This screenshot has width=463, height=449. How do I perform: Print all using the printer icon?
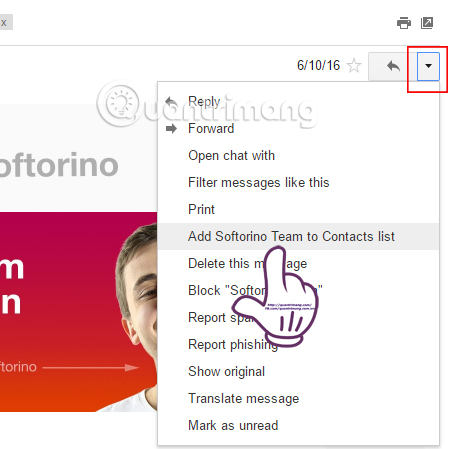[404, 23]
